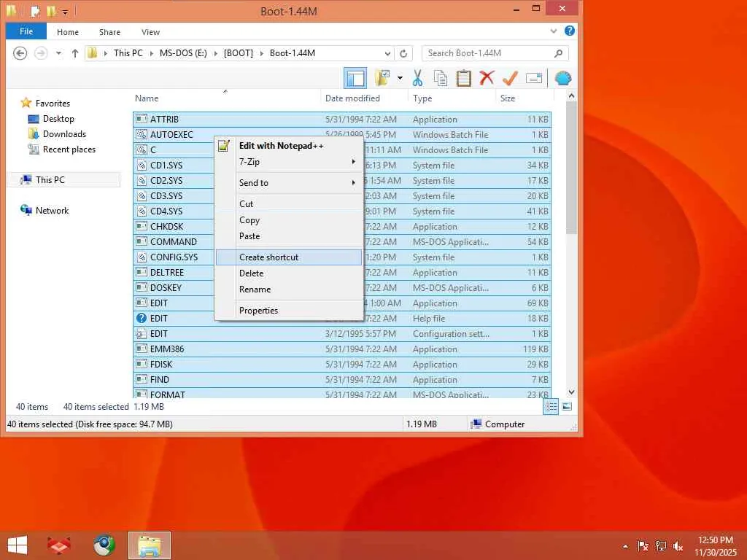Click MS-DOS (E:) in the address breadcrumb
The height and width of the screenshot is (560, 747).
click(183, 53)
